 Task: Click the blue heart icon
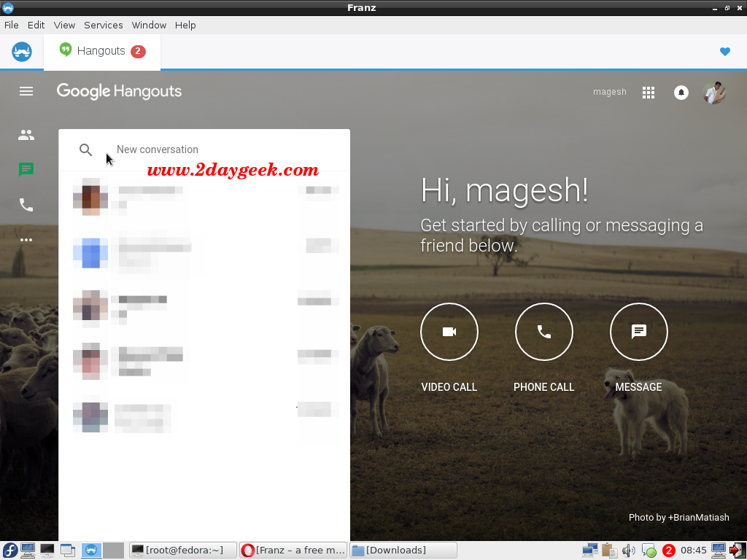point(725,52)
